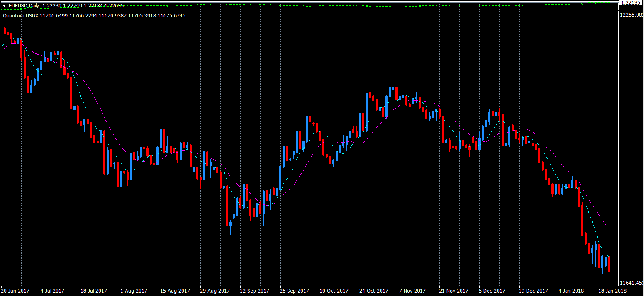Click the 7 Nov 2017 date label
Image resolution: width=644 pixels, height=296 pixels.
tap(412, 291)
